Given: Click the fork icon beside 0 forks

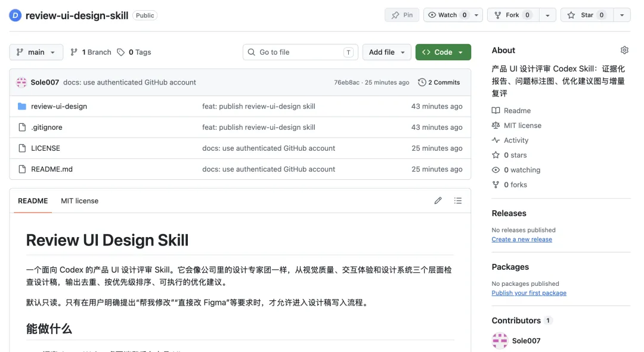Looking at the screenshot, I should click(x=496, y=185).
